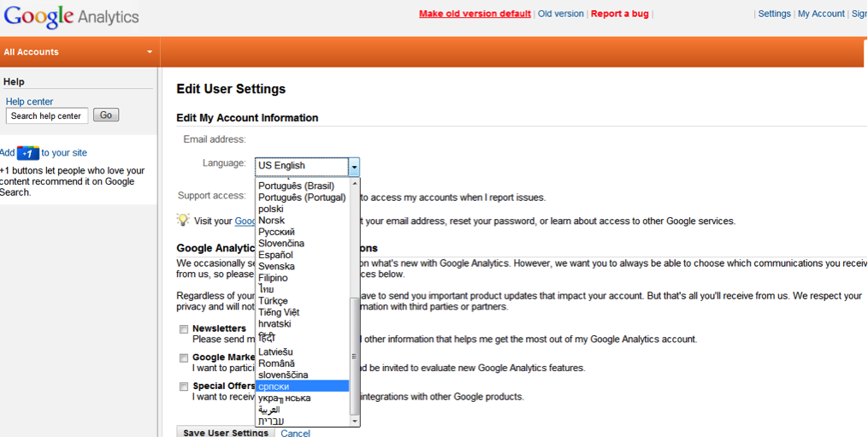Image resolution: width=868 pixels, height=437 pixels.
Task: Click the Go search button
Action: click(106, 115)
